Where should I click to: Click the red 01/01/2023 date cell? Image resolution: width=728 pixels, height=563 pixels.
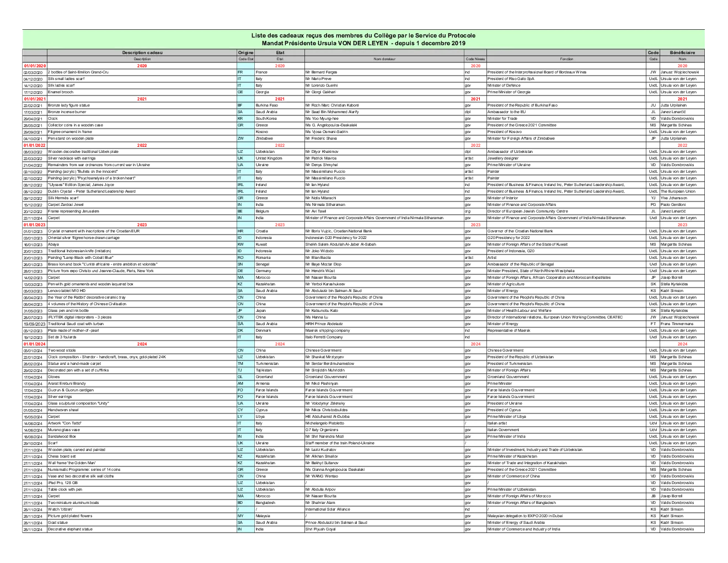[35, 225]
